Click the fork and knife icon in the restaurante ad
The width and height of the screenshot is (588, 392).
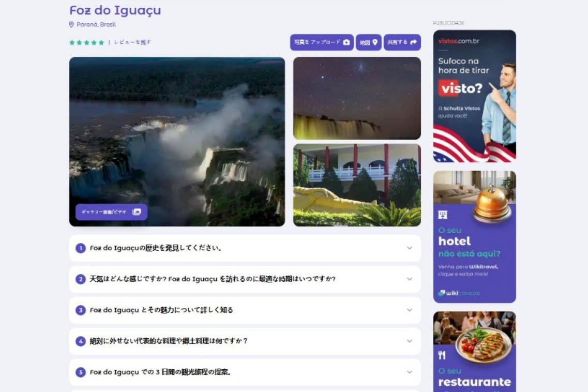(442, 355)
